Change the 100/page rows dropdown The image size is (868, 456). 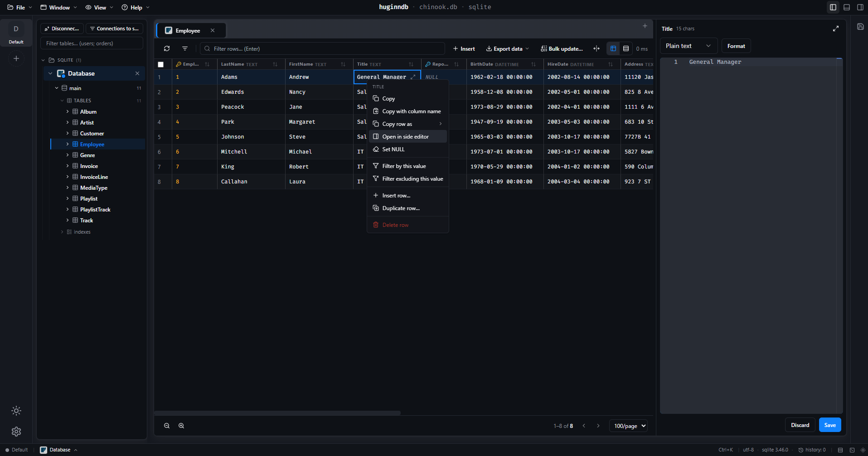point(629,426)
